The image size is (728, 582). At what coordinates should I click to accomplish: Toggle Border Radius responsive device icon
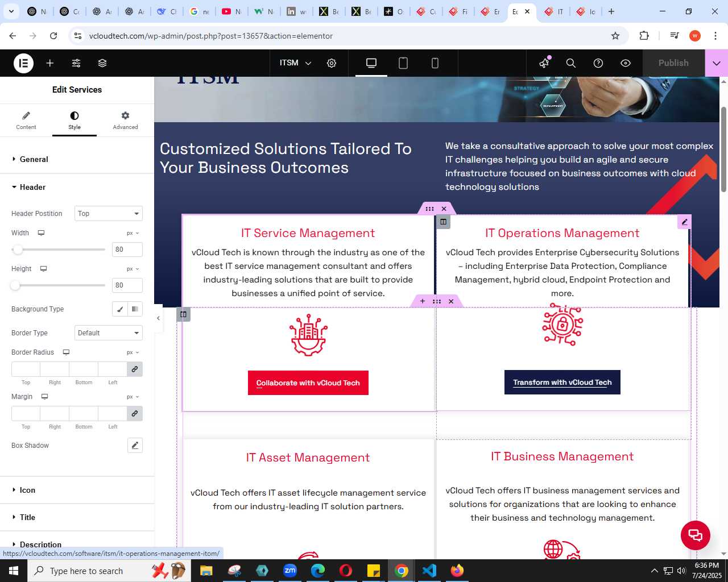tap(66, 352)
